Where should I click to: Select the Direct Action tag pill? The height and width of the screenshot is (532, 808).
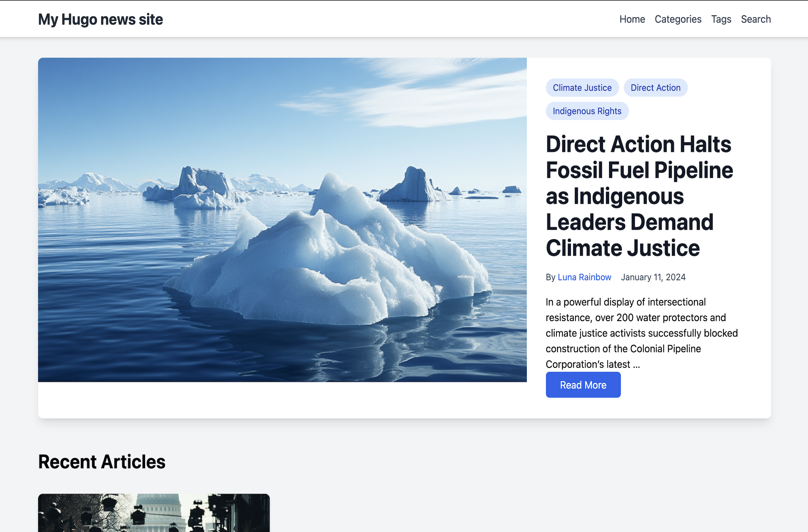tap(655, 88)
